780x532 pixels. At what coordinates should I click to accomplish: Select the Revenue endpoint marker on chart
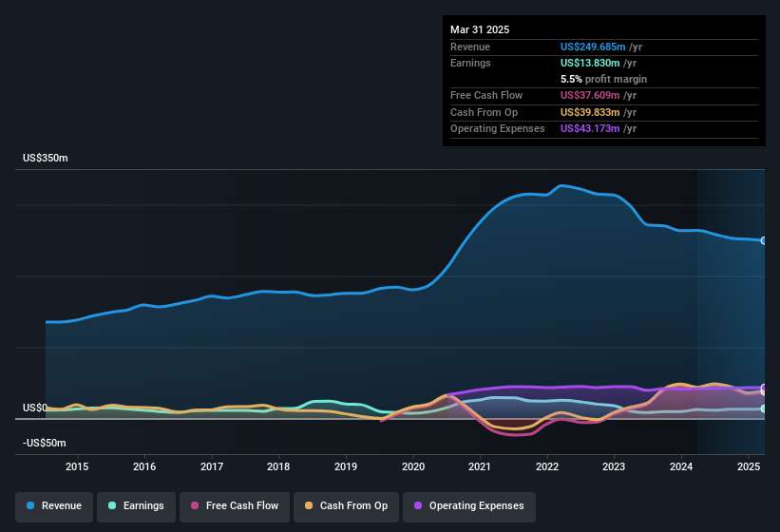click(764, 240)
